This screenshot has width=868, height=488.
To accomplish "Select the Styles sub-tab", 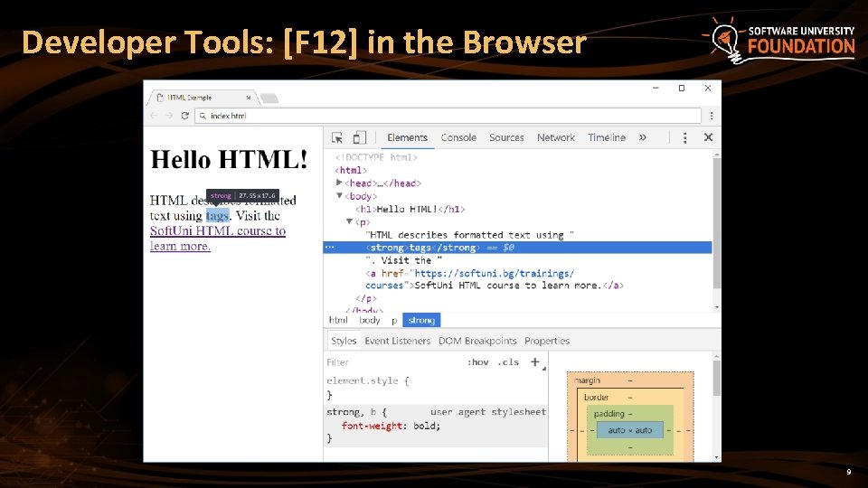I will (344, 341).
